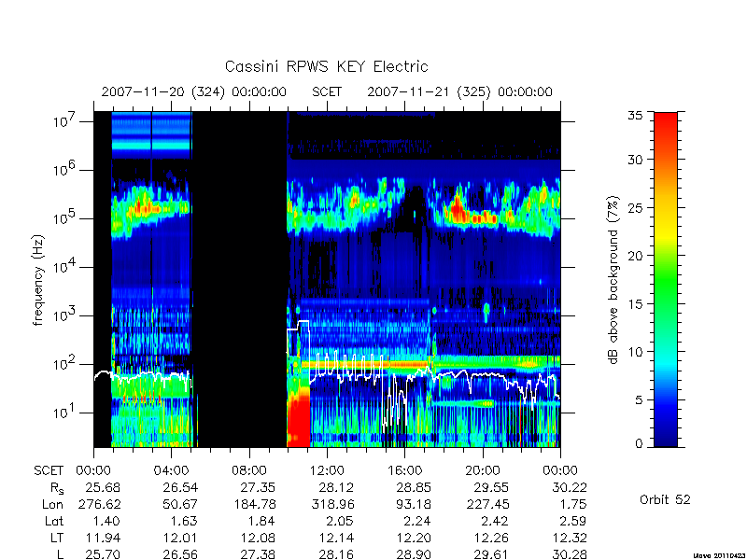Click the colorbar '10' tick value

point(635,352)
